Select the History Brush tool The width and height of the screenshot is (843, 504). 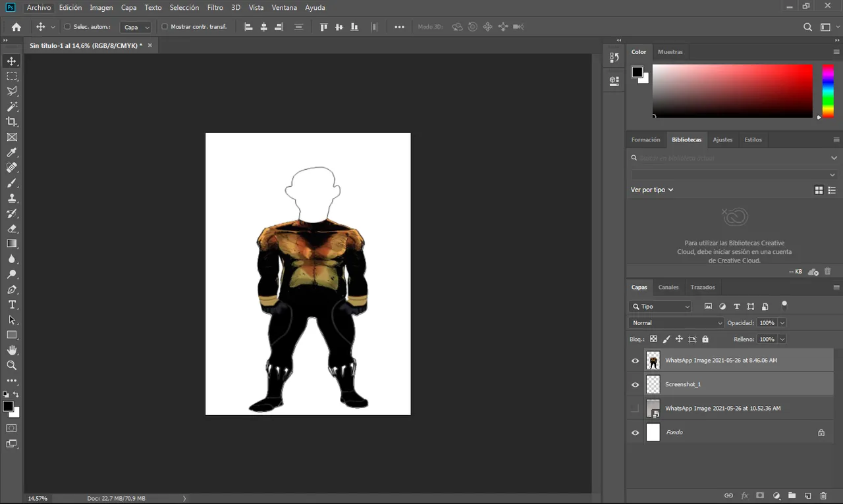tap(12, 213)
